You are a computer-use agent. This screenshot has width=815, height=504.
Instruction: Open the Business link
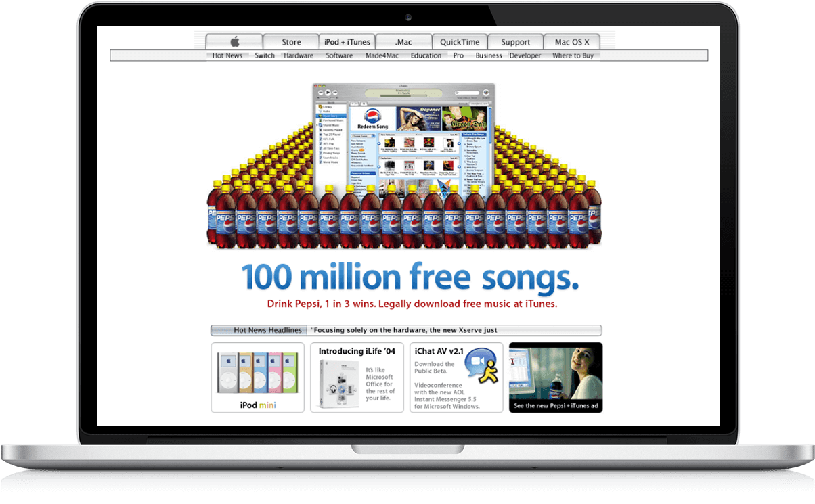[x=489, y=55]
